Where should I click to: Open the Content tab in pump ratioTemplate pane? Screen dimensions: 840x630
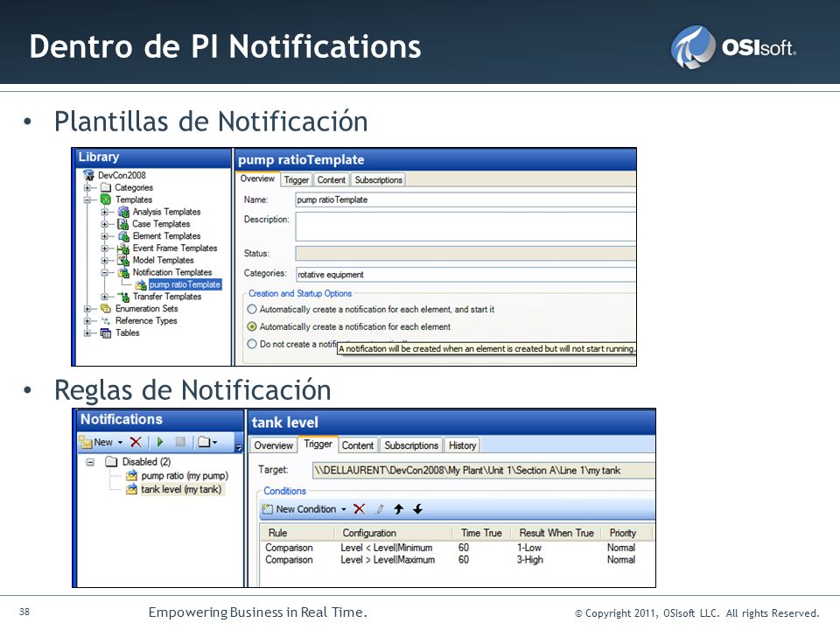[x=331, y=180]
